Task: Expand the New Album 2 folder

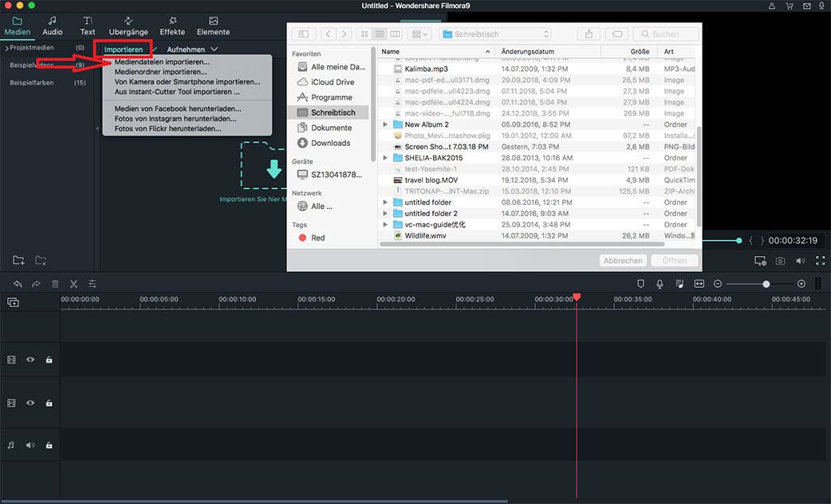Action: 385,124
